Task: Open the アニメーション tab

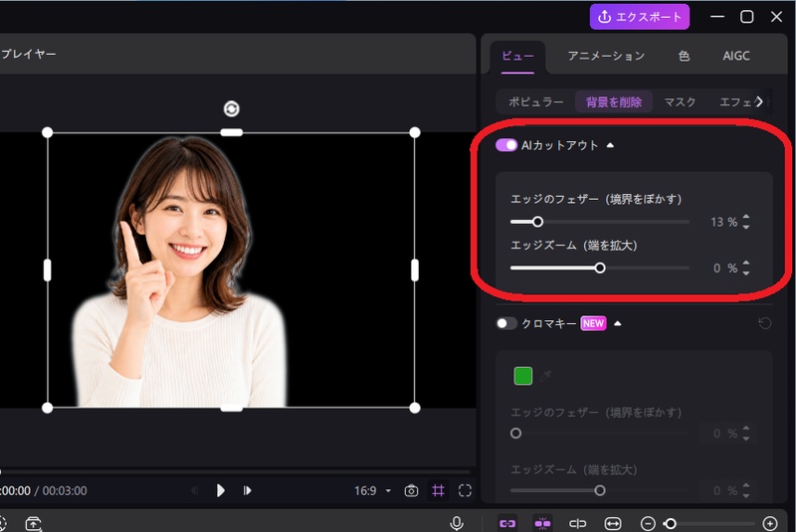Action: click(x=606, y=56)
